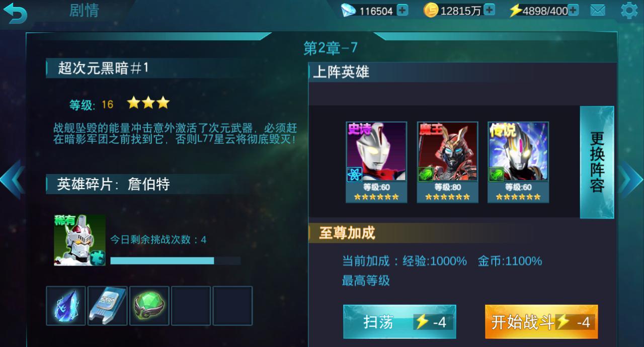Select the green gem ring reward item
The height and width of the screenshot is (347, 644).
149,306
